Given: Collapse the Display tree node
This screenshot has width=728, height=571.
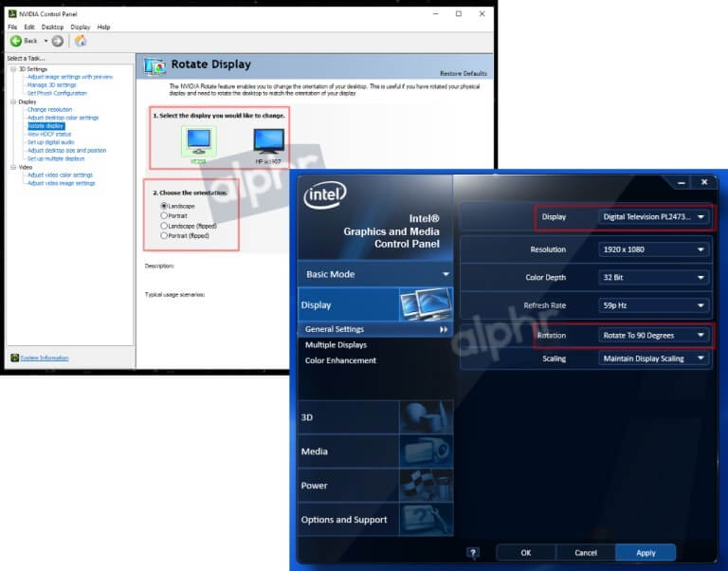Looking at the screenshot, I should 13,101.
